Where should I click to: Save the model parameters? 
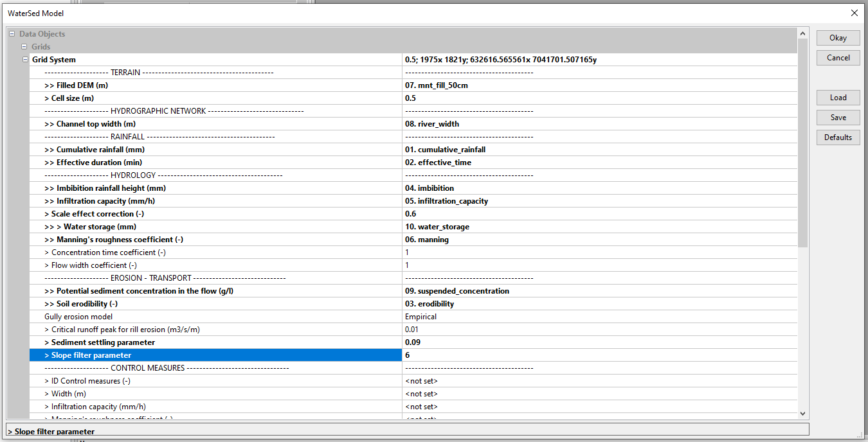coord(838,118)
